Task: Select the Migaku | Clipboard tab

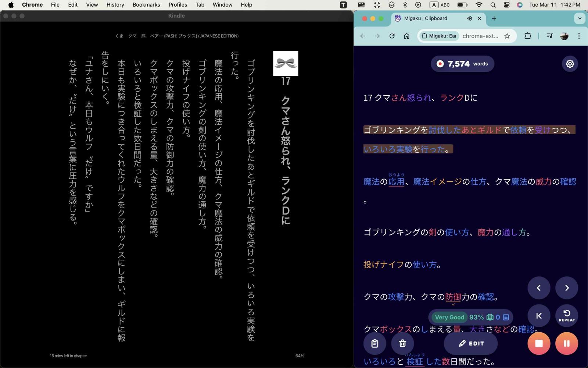Action: (x=426, y=18)
